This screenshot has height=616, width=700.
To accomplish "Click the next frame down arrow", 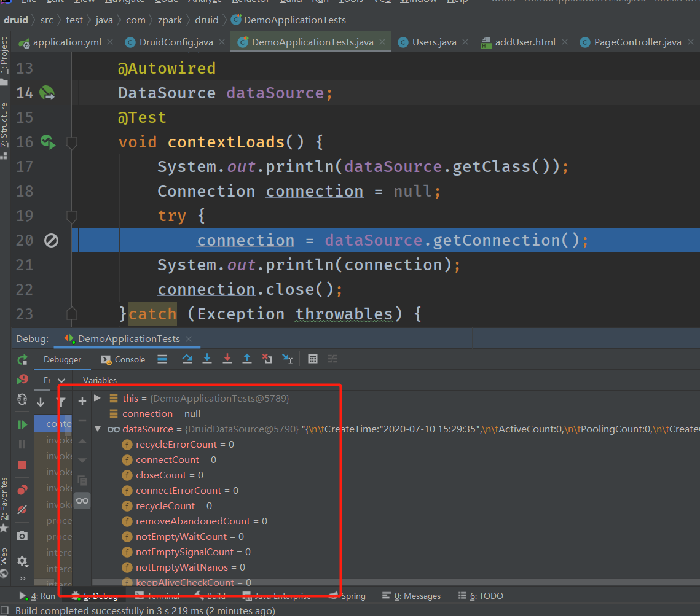I will coord(41,402).
